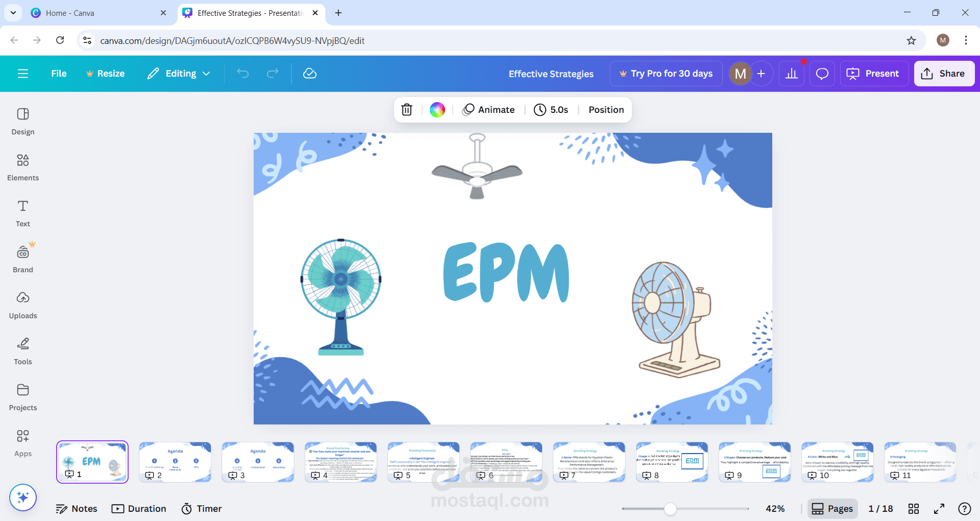Open the 5.0s page duration setting

[x=551, y=110]
